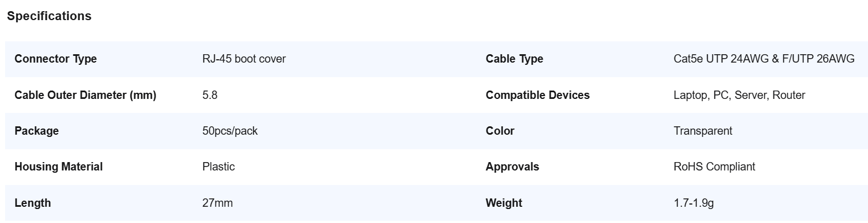
Task: Select the Color label
Action: tap(499, 131)
